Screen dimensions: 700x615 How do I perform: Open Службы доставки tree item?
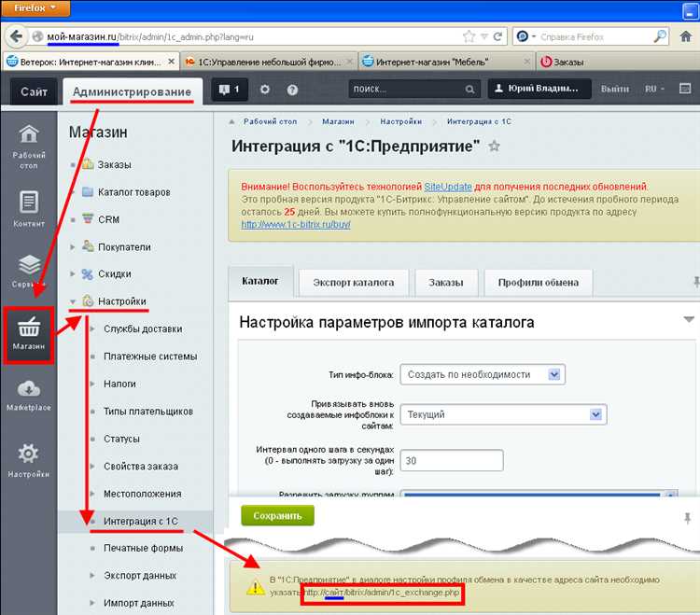pyautogui.click(x=143, y=328)
